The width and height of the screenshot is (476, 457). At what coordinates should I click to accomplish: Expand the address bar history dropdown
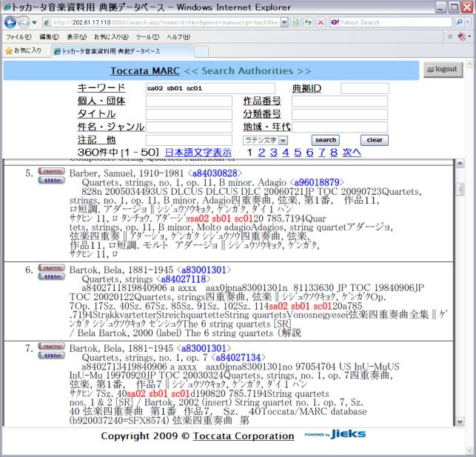tap(284, 22)
